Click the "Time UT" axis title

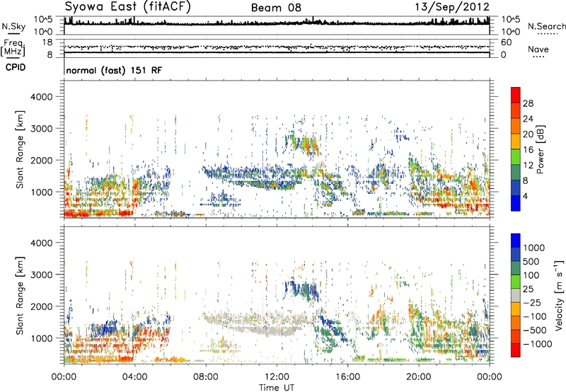[277, 388]
